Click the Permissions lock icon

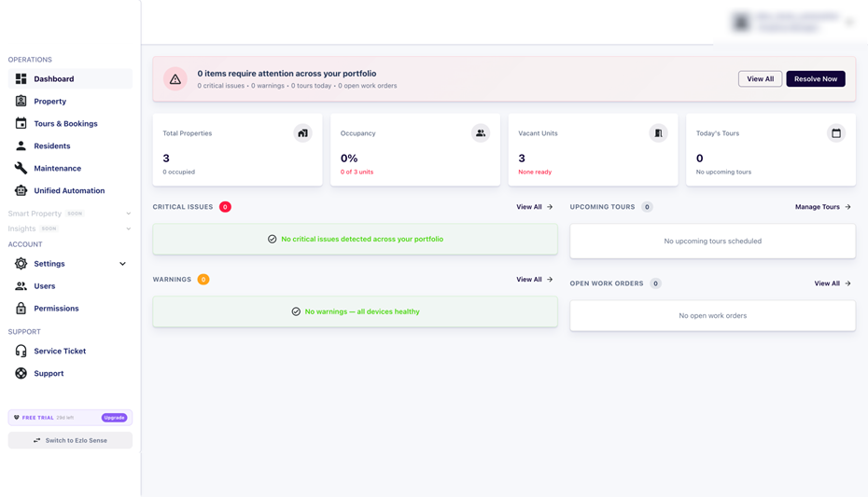[21, 308]
